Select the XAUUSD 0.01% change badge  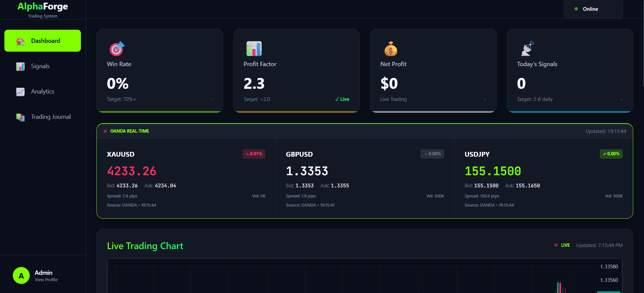point(254,154)
